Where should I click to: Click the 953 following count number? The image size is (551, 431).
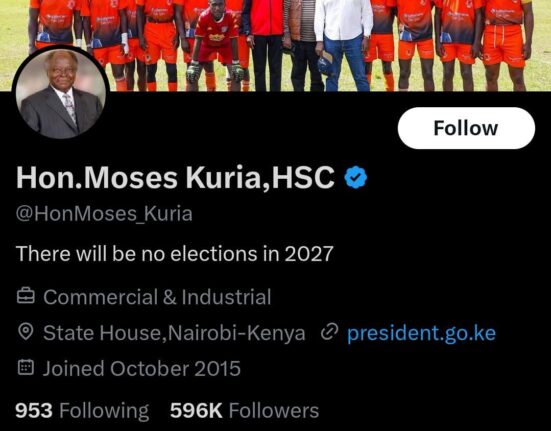34,411
